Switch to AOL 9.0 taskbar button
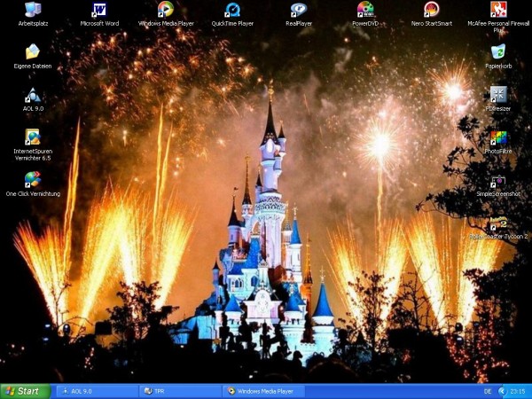Screen dimensions: 532x399 coord(97,391)
